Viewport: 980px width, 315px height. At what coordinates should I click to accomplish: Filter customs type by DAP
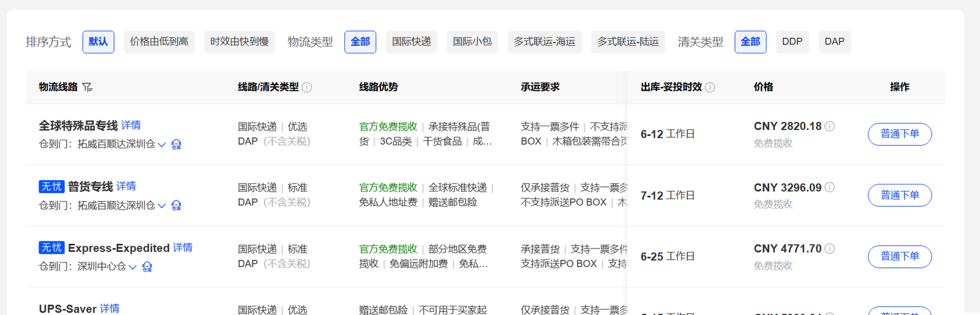point(834,42)
